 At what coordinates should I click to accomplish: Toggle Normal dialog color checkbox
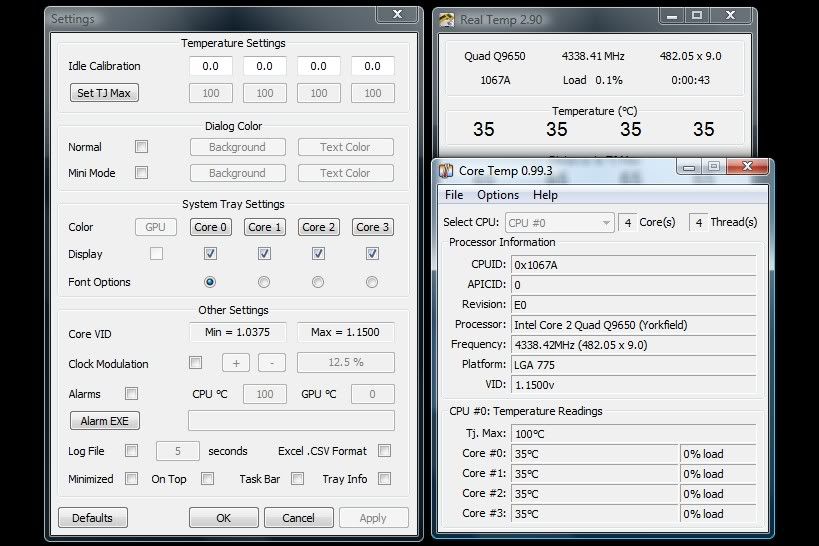pyautogui.click(x=141, y=146)
